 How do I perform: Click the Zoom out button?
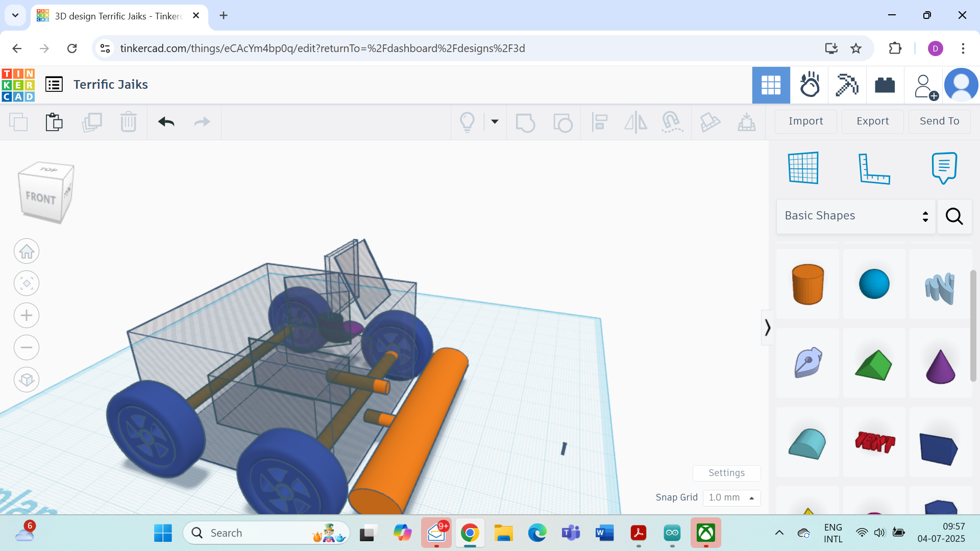27,347
